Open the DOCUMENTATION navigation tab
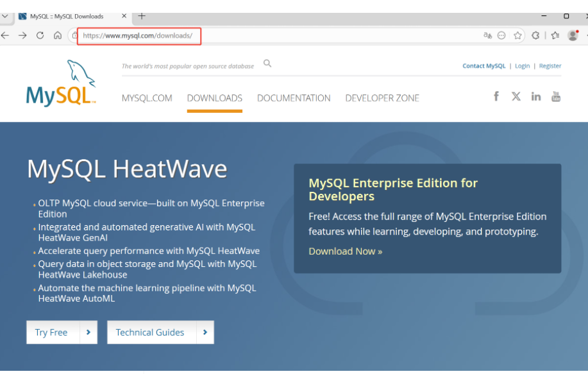The width and height of the screenshot is (588, 374). pos(294,98)
